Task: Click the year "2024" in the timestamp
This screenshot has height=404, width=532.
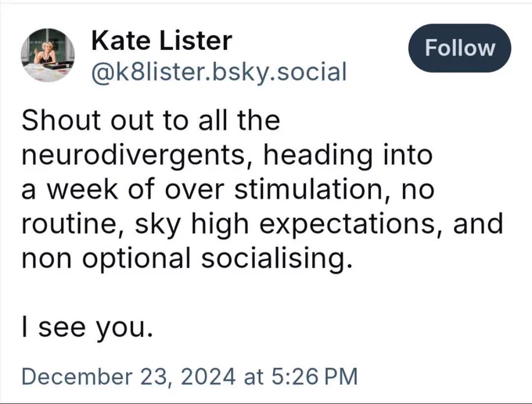Action: tap(208, 377)
